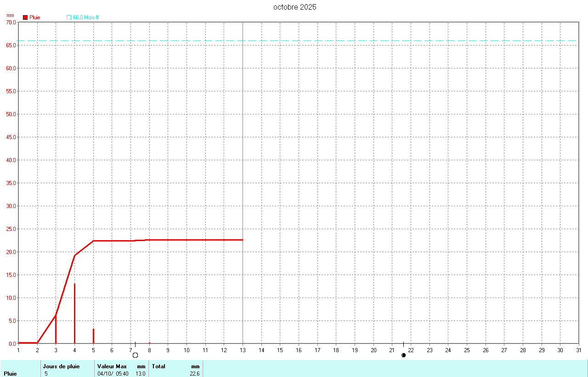The width and height of the screenshot is (588, 377).
Task: Click the full moon symbol below the axis
Action: point(135,355)
